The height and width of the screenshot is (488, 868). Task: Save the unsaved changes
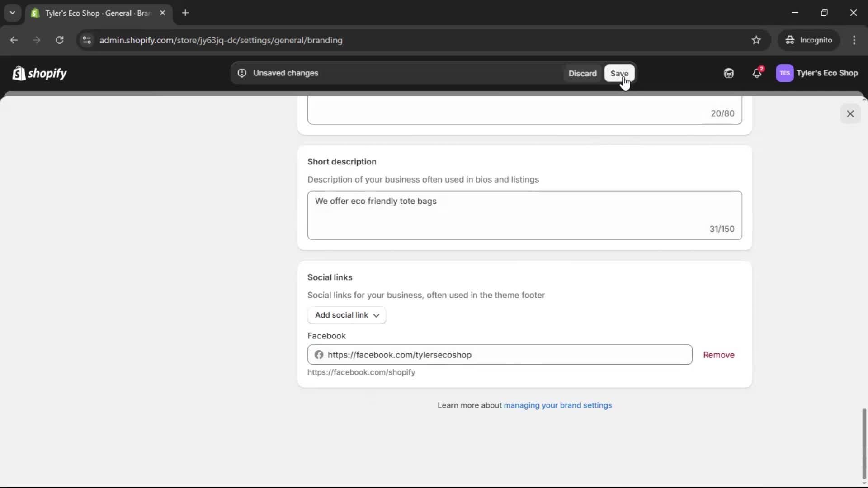pyautogui.click(x=619, y=74)
